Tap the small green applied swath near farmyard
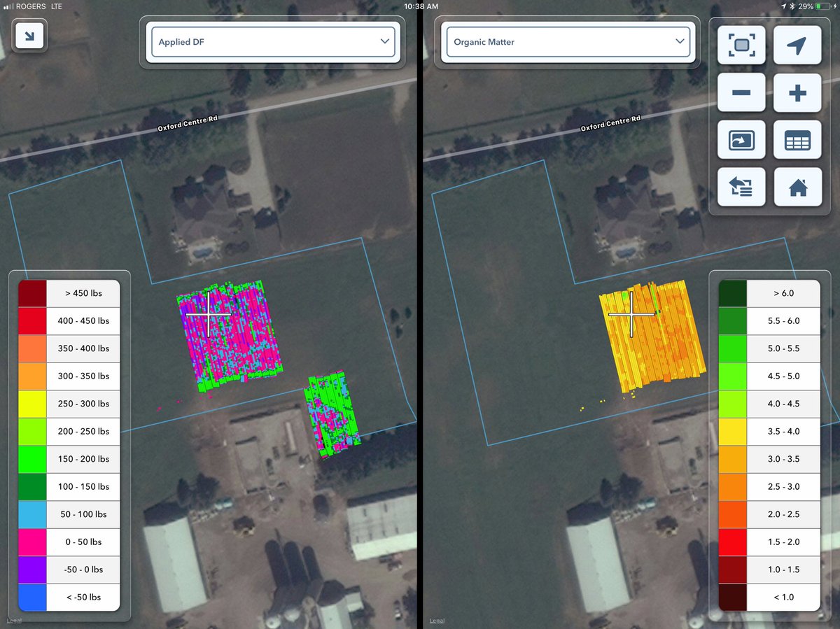 [333, 414]
